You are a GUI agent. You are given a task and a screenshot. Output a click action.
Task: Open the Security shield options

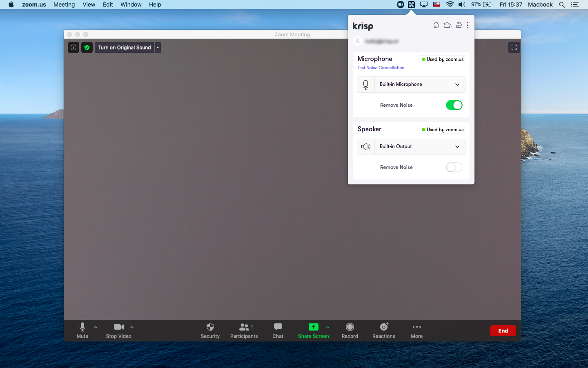pos(210,330)
